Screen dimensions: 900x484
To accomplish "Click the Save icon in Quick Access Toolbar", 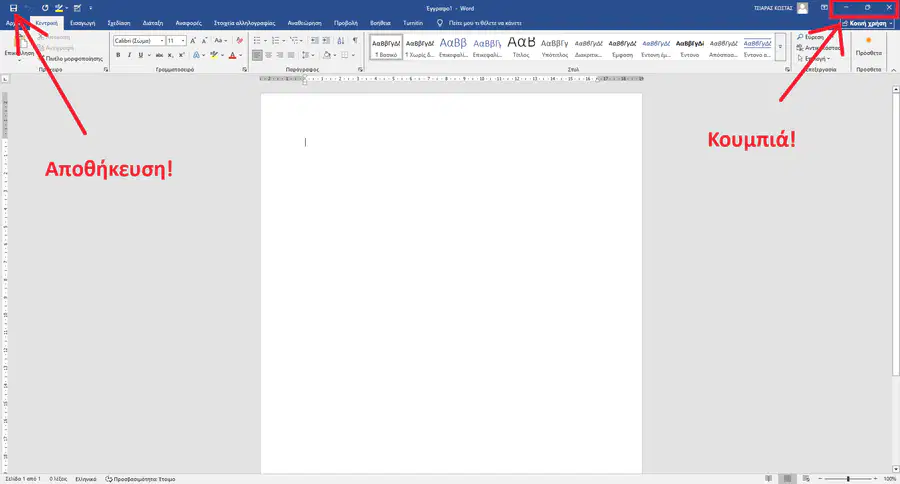I will 13,8.
